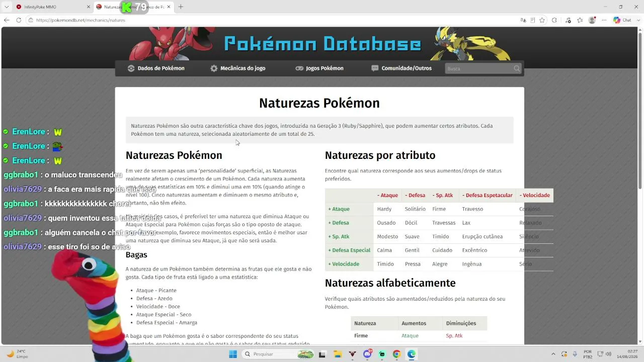This screenshot has height=362, width=644.
Task: Open the microphone icon in system tray
Action: click(575, 354)
